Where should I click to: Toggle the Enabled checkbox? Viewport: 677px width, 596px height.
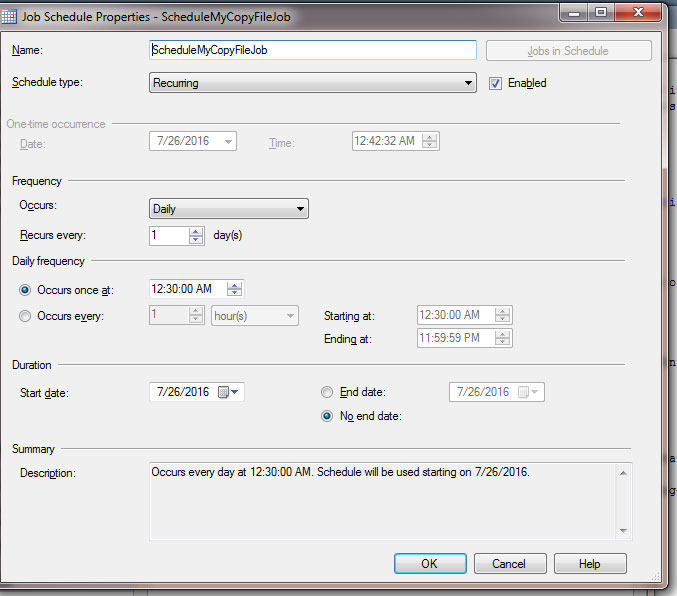point(495,84)
